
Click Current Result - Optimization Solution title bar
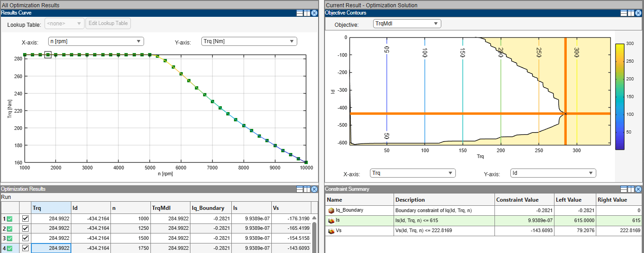pyautogui.click(x=484, y=5)
